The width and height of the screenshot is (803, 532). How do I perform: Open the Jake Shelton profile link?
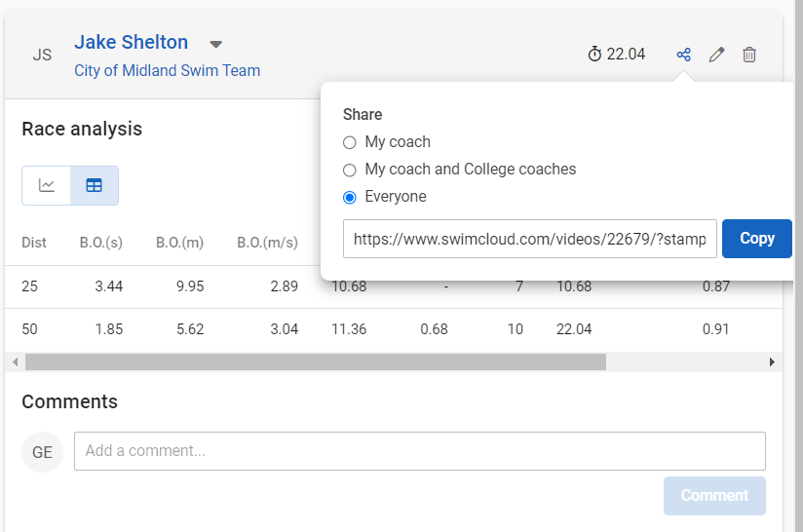132,42
